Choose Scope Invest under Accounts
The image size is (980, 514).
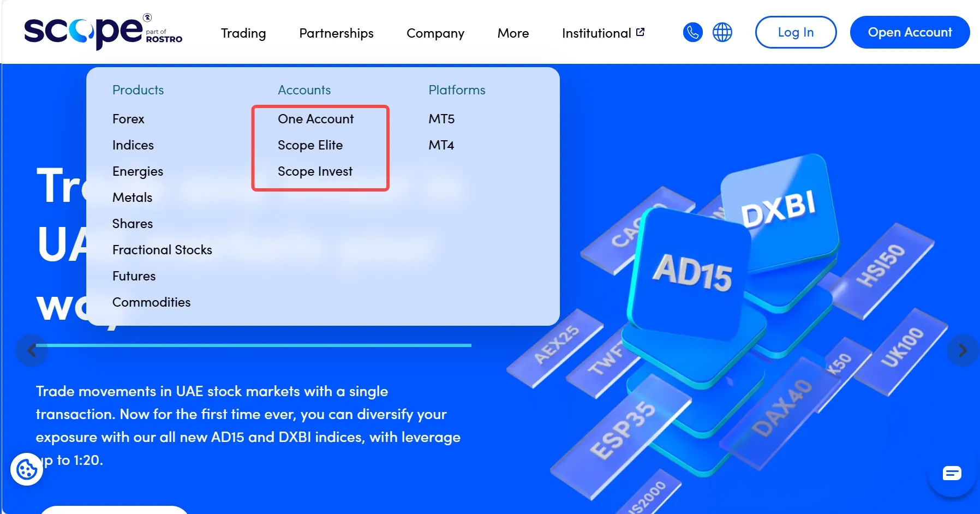click(315, 171)
